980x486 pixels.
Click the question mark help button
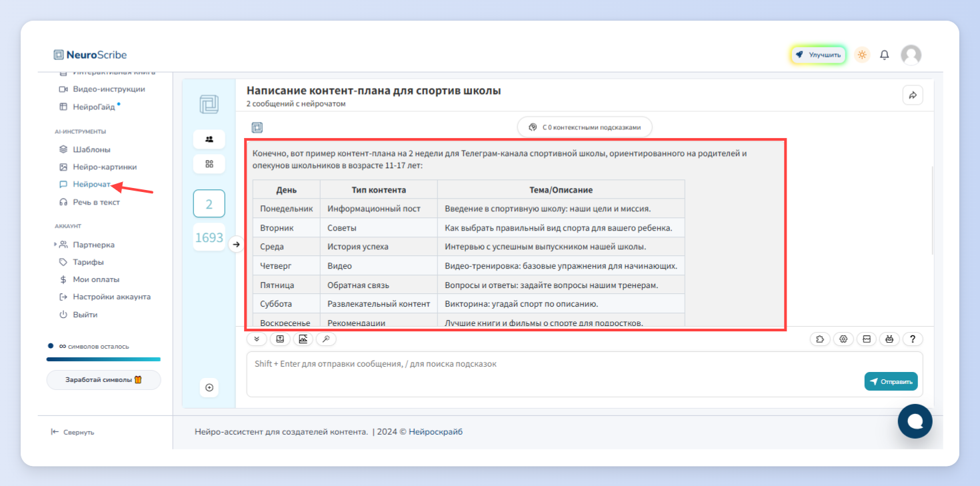(x=913, y=339)
